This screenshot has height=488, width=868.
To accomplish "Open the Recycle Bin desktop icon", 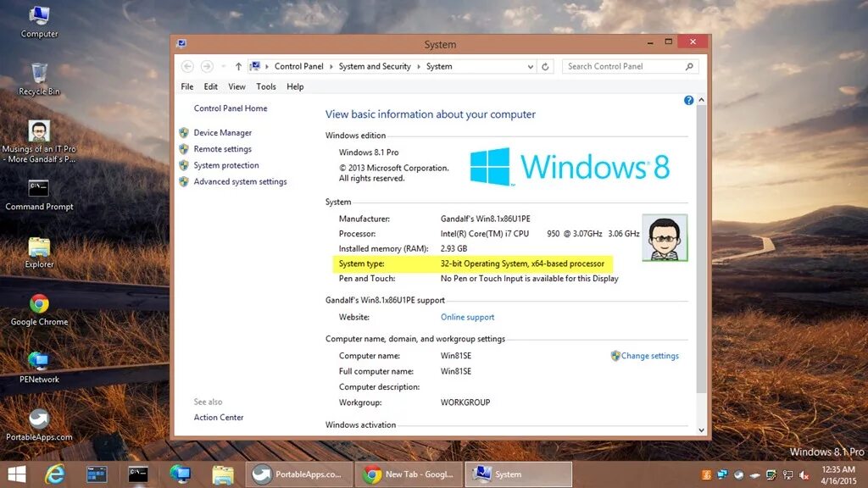I will click(x=39, y=80).
